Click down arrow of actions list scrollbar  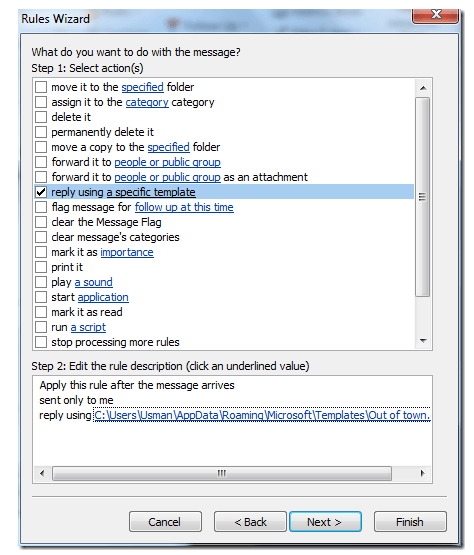423,341
